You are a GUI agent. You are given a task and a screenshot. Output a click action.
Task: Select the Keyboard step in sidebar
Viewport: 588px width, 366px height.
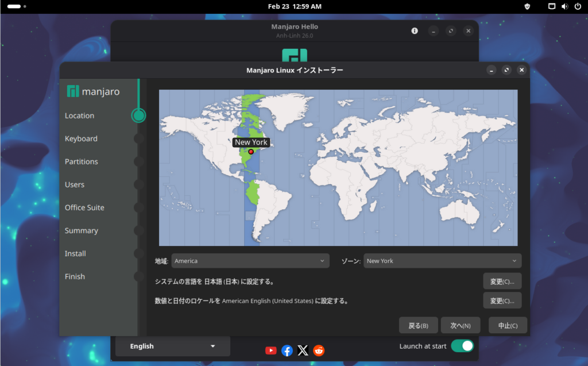pyautogui.click(x=81, y=138)
